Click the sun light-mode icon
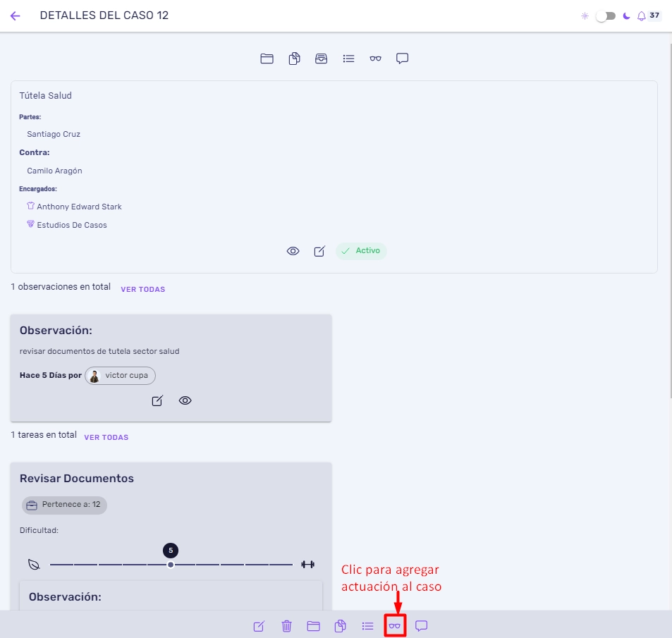The height and width of the screenshot is (638, 672). (x=585, y=16)
